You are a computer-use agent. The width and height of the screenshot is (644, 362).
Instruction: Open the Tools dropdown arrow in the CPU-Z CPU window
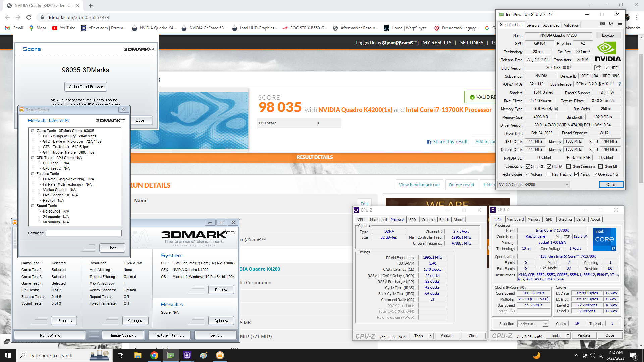(x=568, y=335)
